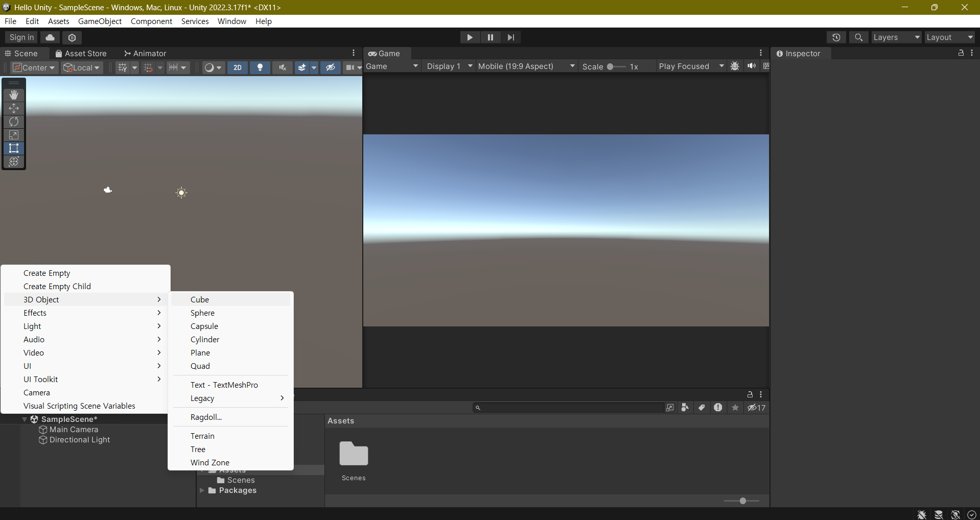980x520 pixels.
Task: Switch to the Animator tab
Action: 145,54
